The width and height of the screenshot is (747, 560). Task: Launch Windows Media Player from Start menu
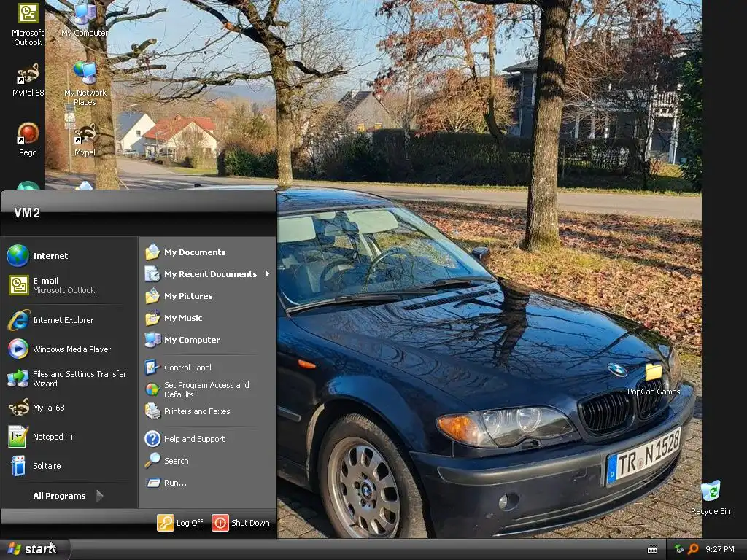69,349
